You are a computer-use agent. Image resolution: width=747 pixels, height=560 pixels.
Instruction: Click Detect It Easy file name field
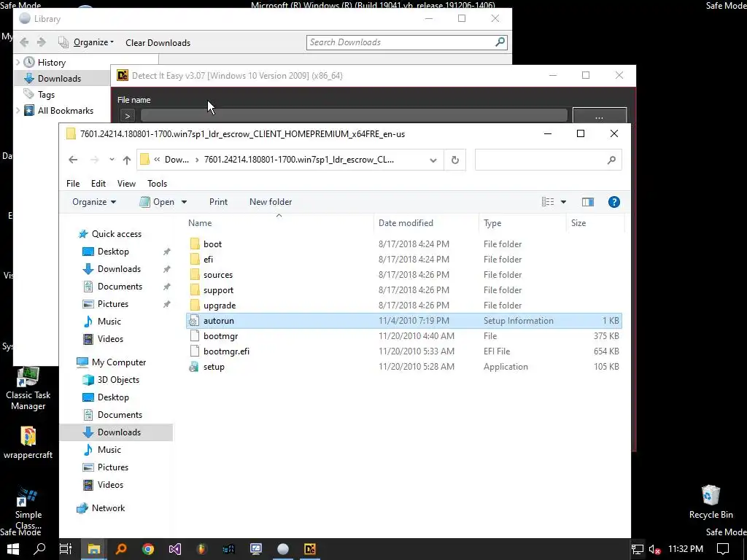pos(354,116)
